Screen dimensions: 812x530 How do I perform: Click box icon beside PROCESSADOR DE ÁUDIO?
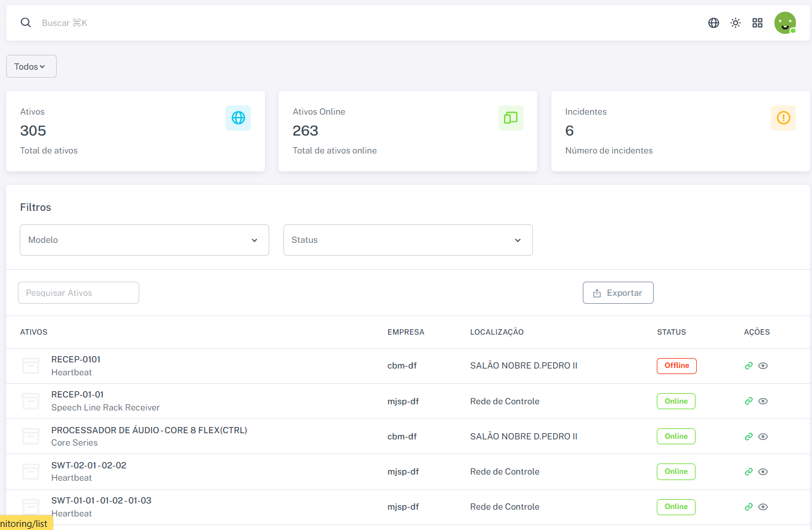click(31, 436)
